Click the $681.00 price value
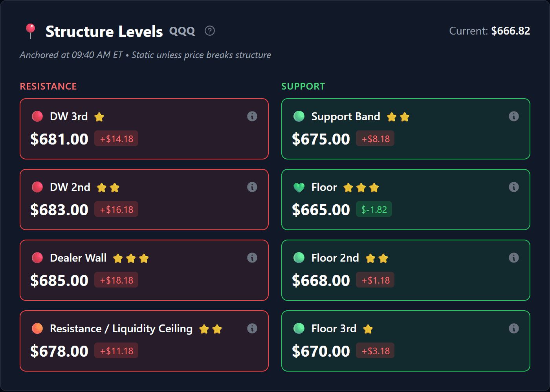 click(x=59, y=139)
